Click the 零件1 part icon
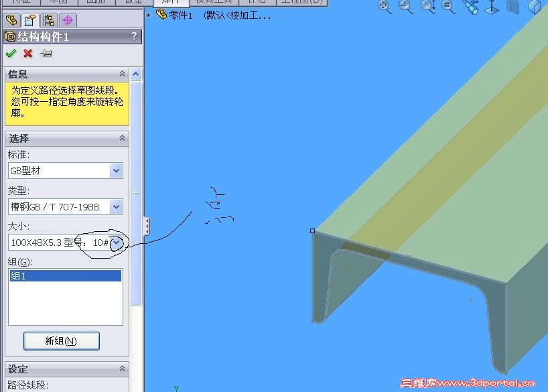The image size is (548, 392). click(x=161, y=14)
